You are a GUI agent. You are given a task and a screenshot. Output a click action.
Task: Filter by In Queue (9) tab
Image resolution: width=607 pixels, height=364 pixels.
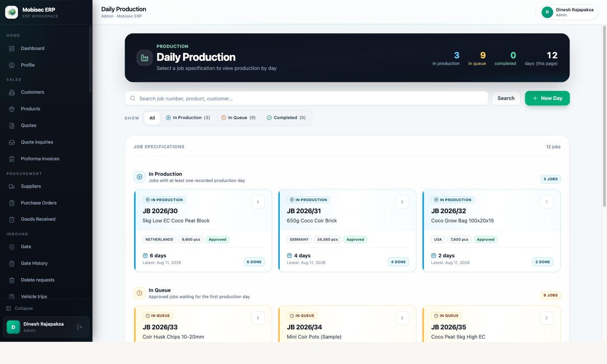(238, 118)
